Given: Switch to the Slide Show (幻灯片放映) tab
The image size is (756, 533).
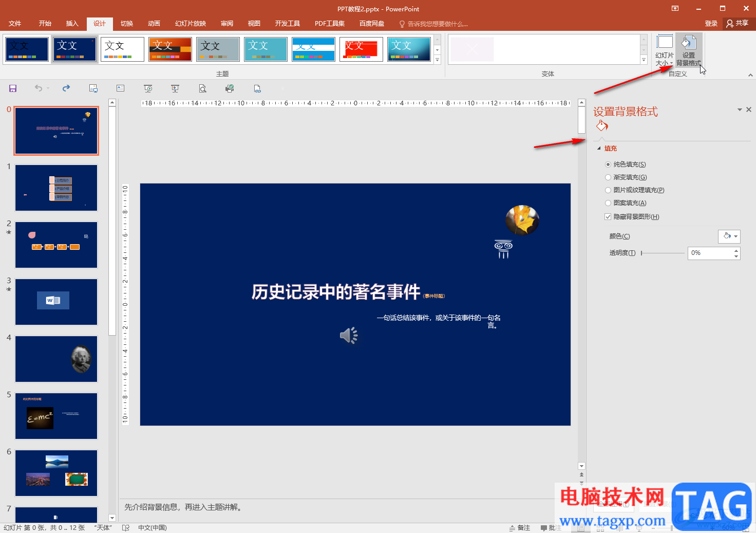Looking at the screenshot, I should click(x=191, y=24).
